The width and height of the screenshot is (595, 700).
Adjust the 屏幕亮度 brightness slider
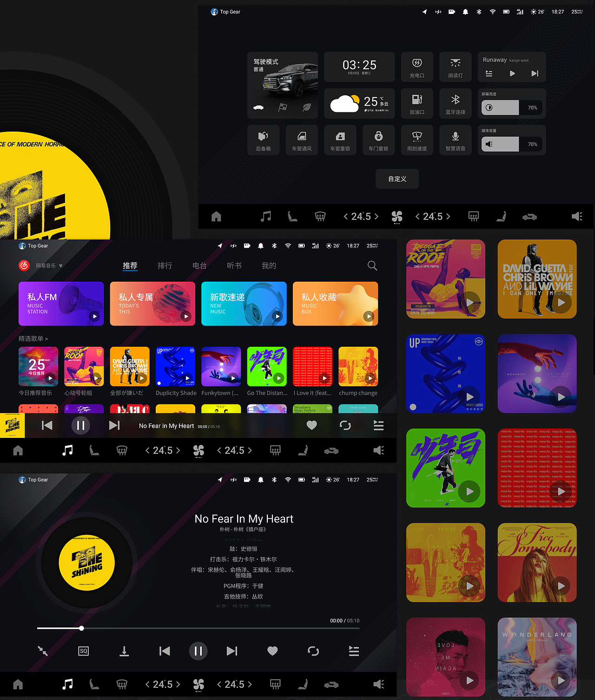[511, 107]
